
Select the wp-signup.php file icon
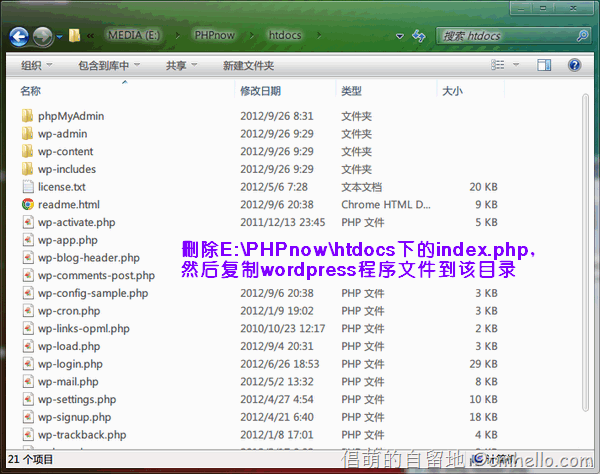pyautogui.click(x=28, y=417)
